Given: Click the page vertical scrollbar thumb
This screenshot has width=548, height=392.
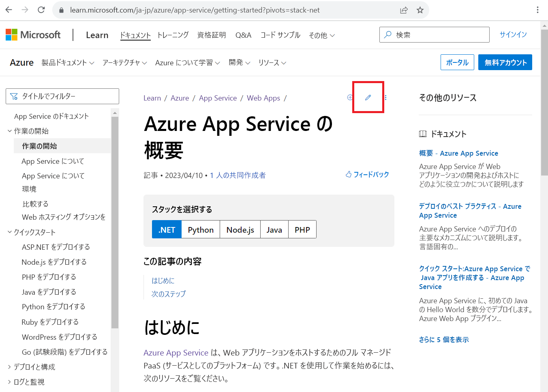Looking at the screenshot, I should pos(544,102).
